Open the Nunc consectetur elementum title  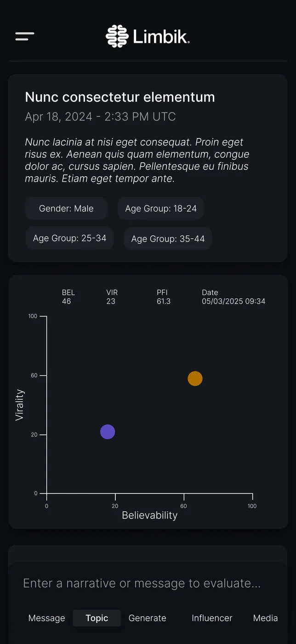pyautogui.click(x=120, y=97)
